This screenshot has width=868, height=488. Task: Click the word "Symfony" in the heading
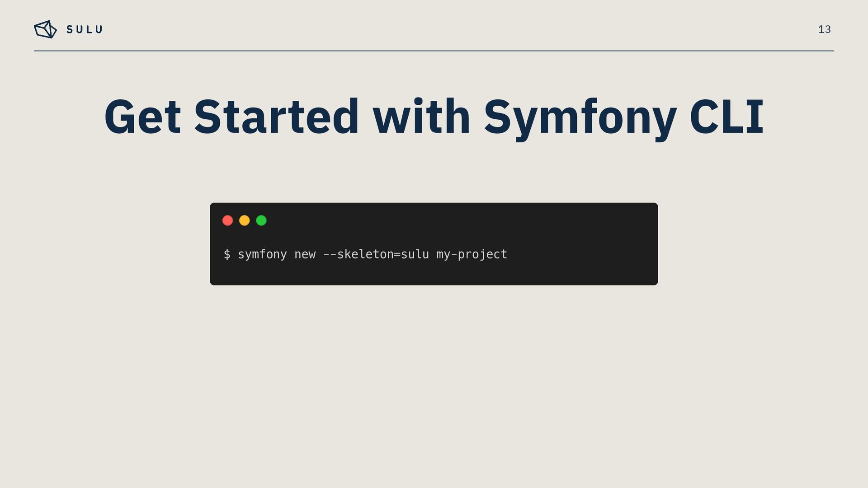point(580,117)
